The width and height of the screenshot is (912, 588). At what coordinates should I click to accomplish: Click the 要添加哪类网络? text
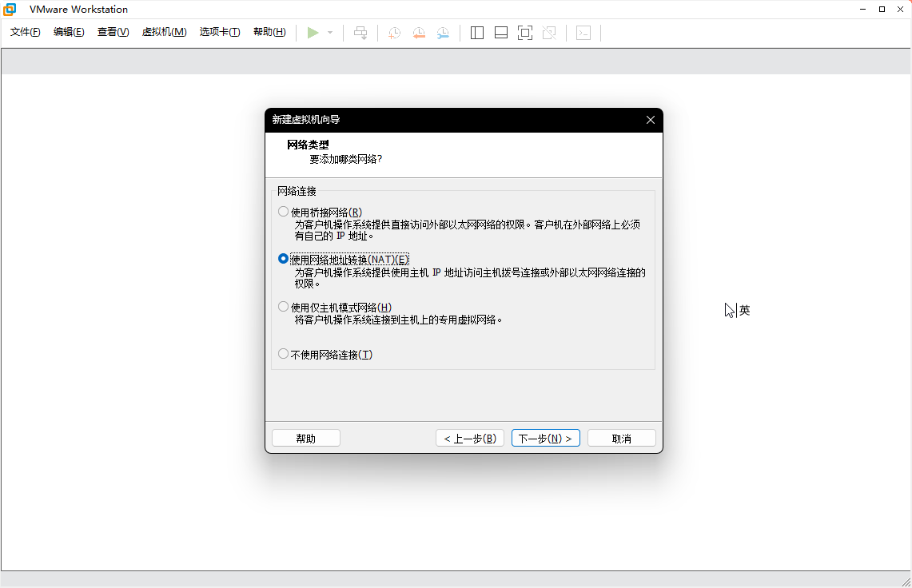tap(345, 159)
